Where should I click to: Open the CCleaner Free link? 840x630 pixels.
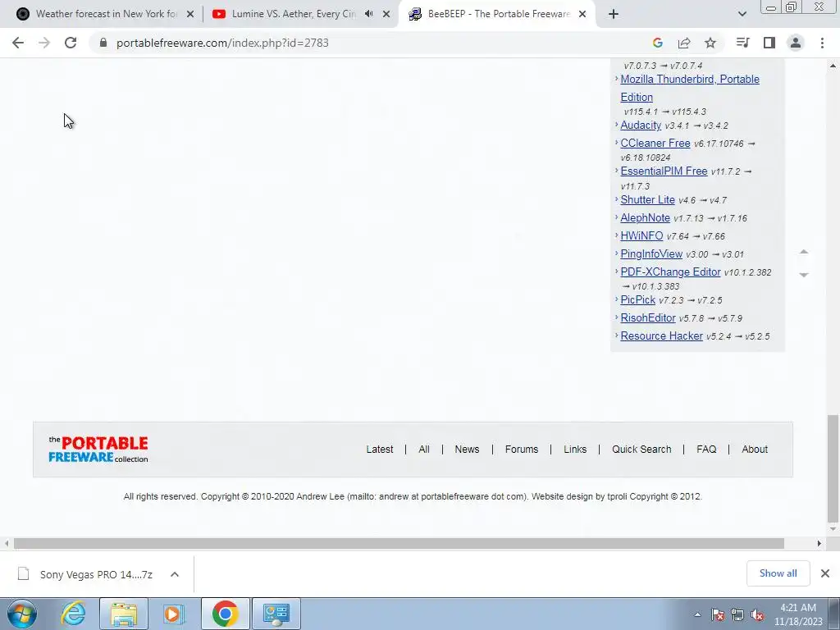[655, 143]
